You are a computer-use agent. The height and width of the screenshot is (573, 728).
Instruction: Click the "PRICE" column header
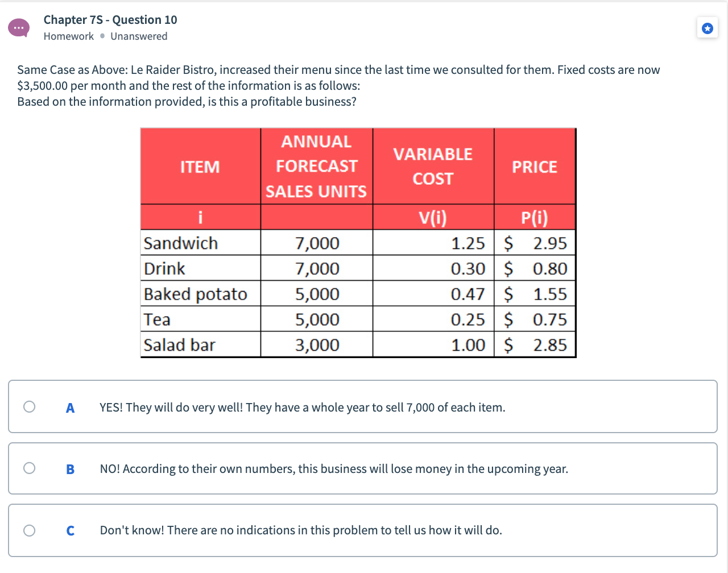click(x=535, y=167)
